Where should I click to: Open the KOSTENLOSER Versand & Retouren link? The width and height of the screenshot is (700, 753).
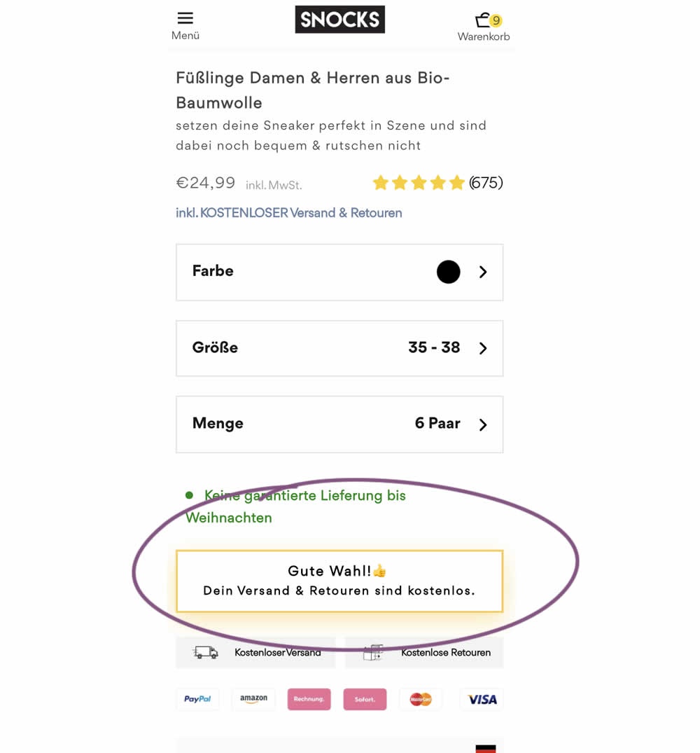289,213
